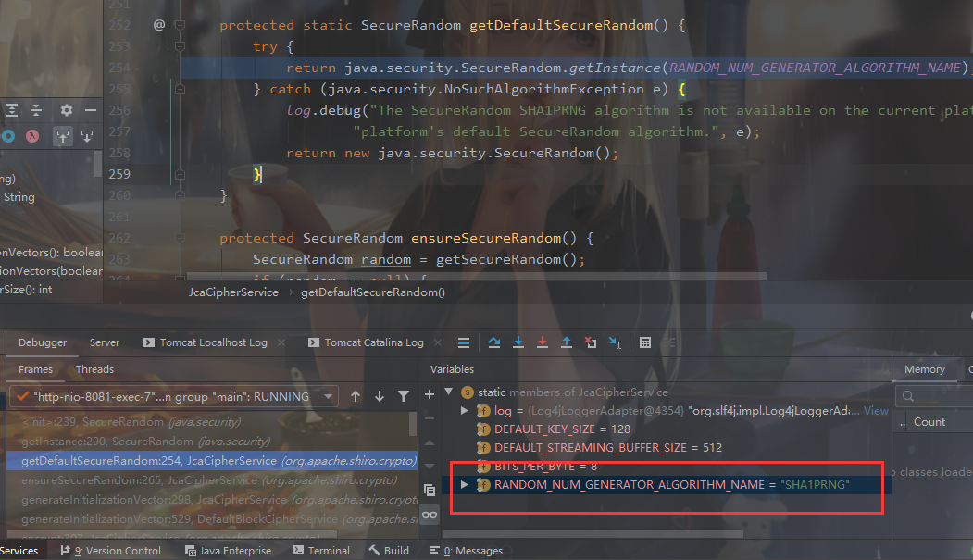This screenshot has height=560, width=973.
Task: Click the Evaluate Expression calculator icon
Action: [x=645, y=342]
